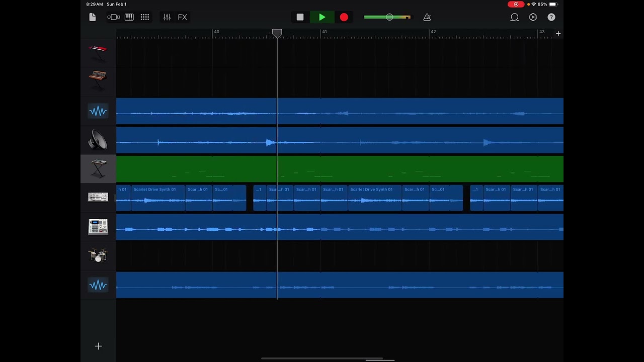Show help question mark tips

click(x=551, y=17)
